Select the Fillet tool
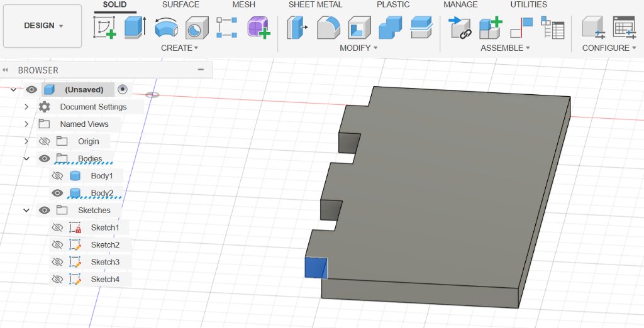The width and height of the screenshot is (644, 328). point(328,28)
